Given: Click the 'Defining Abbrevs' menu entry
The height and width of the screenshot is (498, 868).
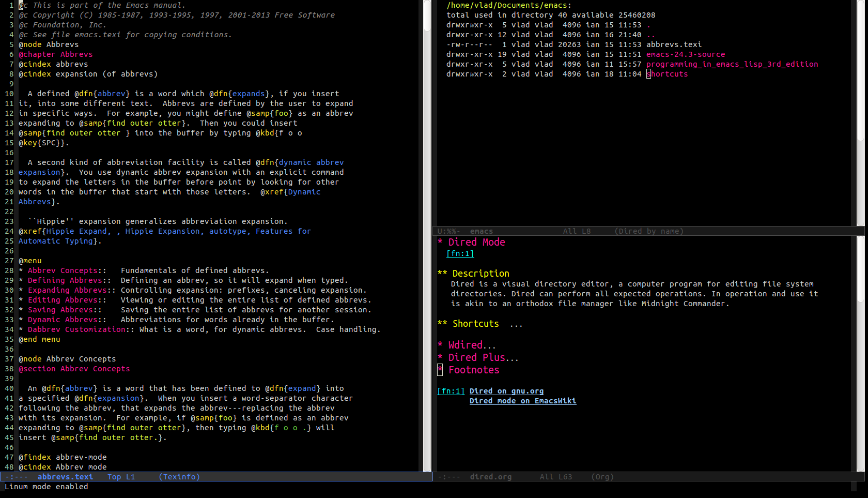Looking at the screenshot, I should coord(65,280).
